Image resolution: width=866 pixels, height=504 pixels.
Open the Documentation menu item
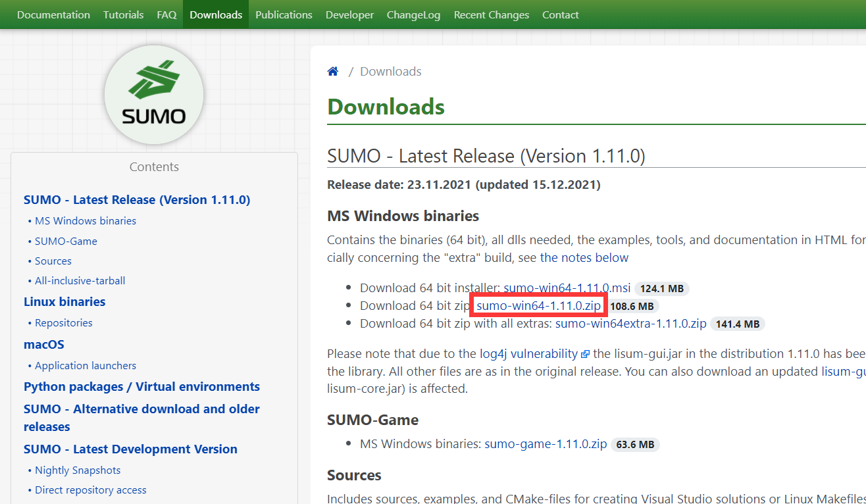coord(53,14)
